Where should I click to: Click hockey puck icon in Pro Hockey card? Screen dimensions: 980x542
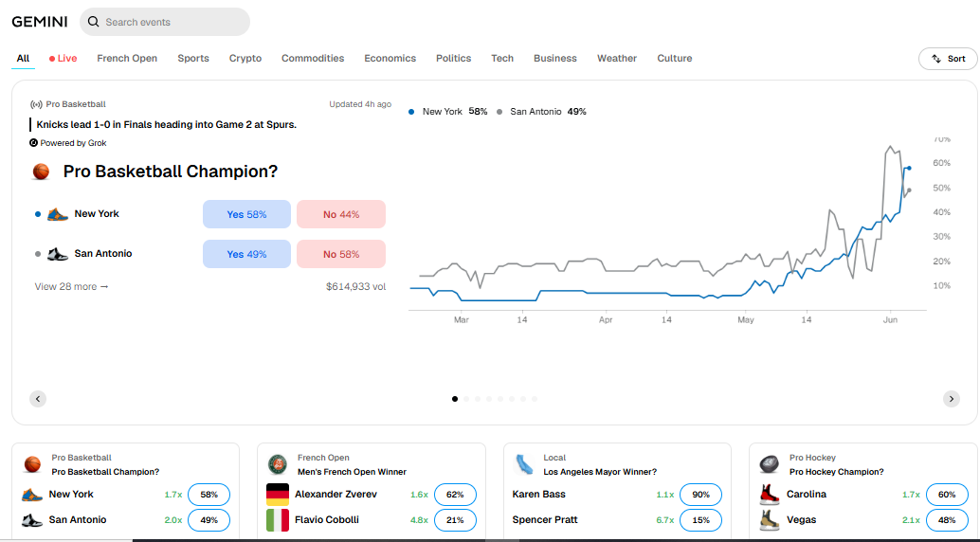[x=770, y=464]
